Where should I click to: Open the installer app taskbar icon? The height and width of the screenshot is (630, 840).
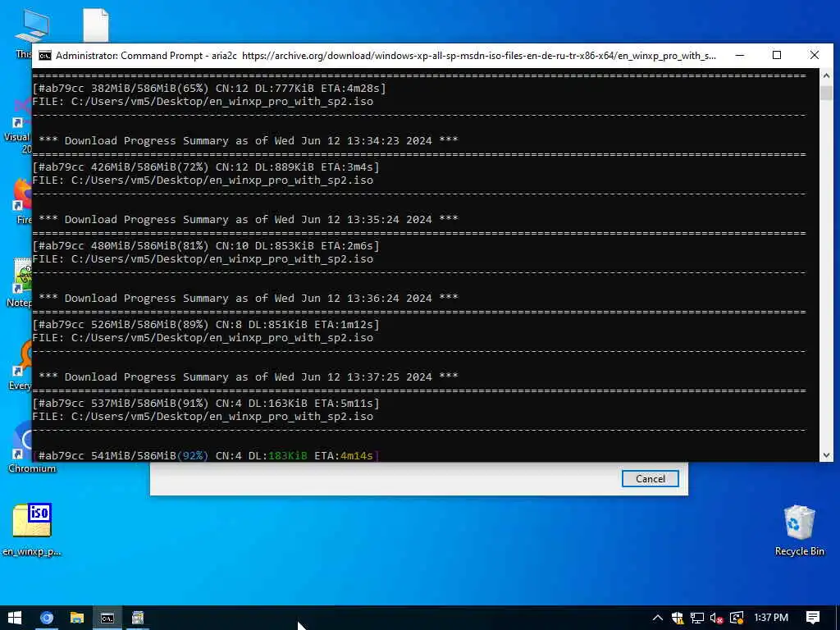(x=138, y=618)
